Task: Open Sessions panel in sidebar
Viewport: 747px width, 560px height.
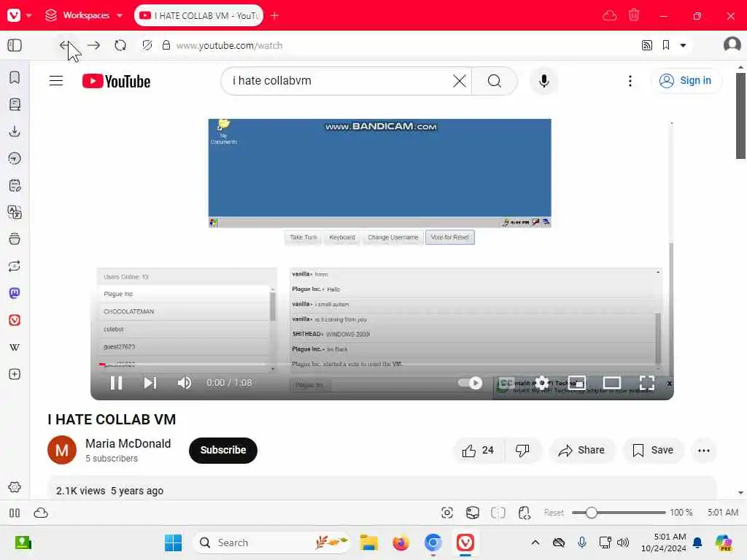Action: pos(15,266)
